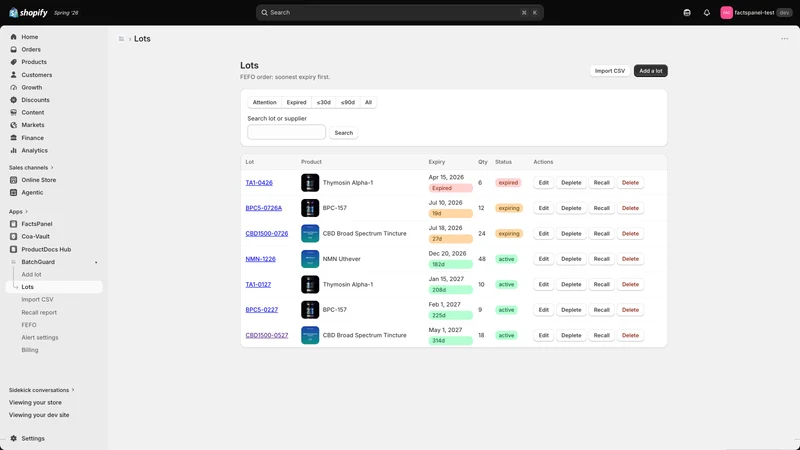
Task: Edit lot TA1-0426
Action: click(543, 183)
